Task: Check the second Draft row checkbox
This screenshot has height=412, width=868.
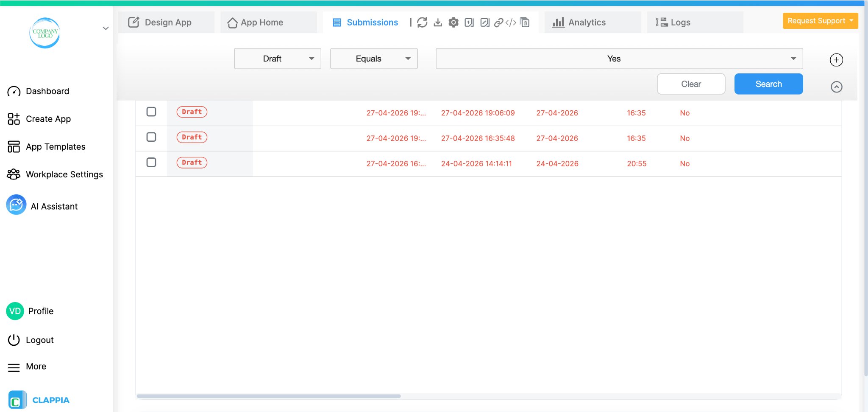Action: 151,137
